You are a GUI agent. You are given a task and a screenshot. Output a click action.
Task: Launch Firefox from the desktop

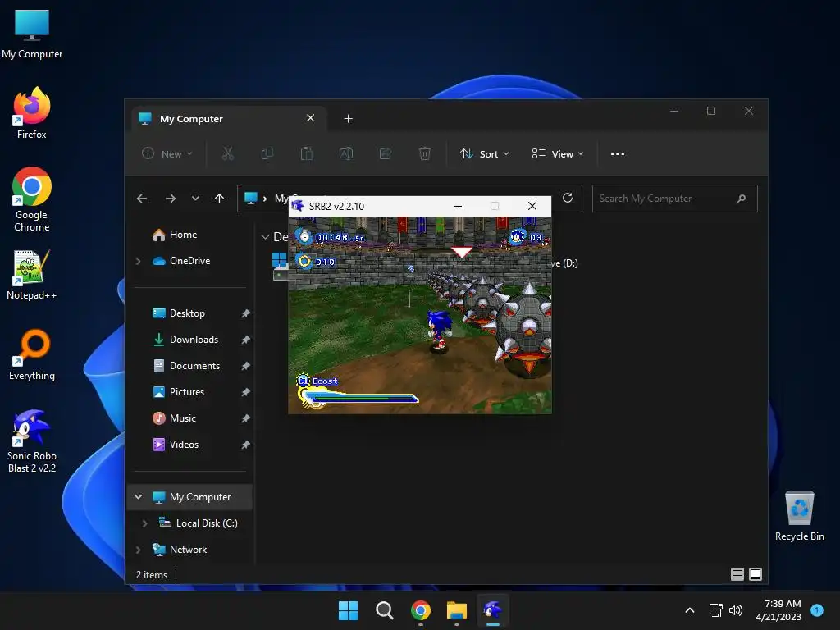coord(32,113)
